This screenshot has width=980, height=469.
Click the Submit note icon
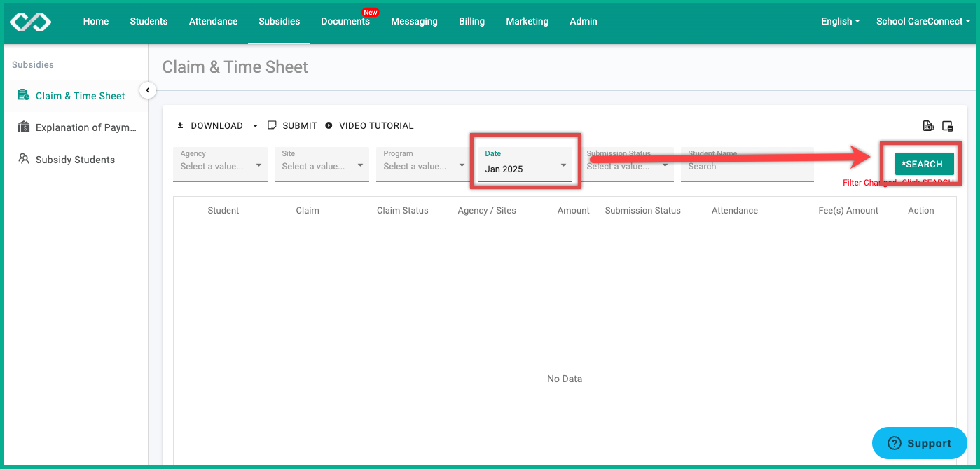pos(272,125)
